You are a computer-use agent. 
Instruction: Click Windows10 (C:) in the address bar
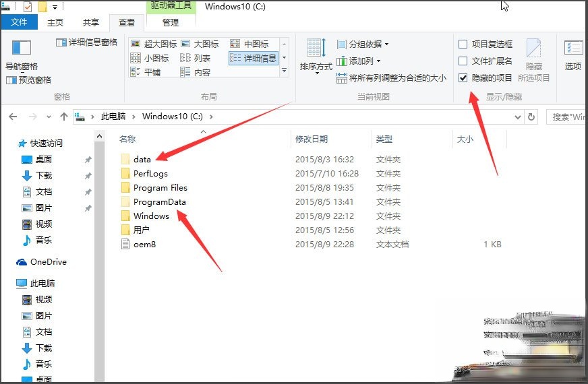point(173,117)
